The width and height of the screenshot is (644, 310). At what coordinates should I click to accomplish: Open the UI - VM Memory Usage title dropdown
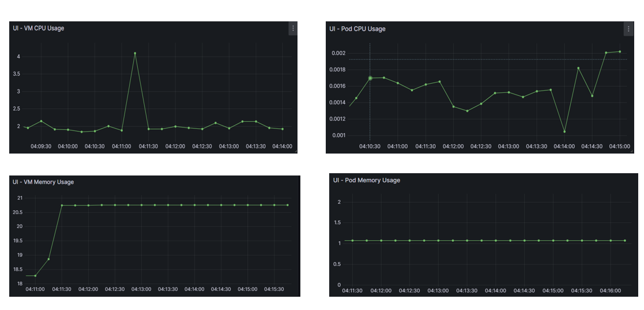pyautogui.click(x=43, y=182)
